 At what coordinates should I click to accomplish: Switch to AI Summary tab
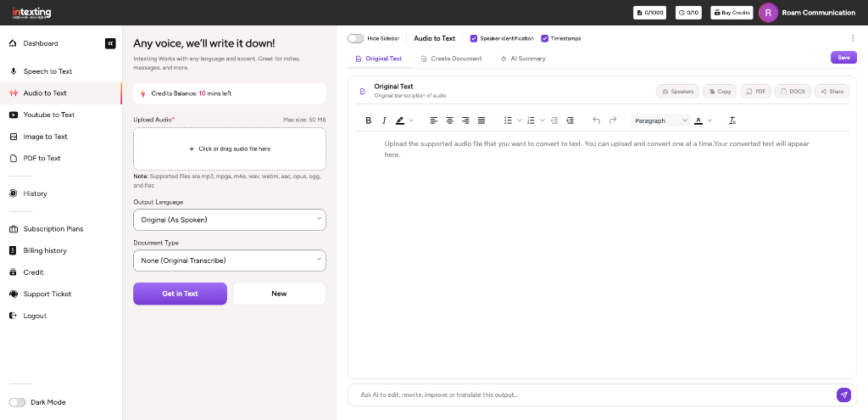click(x=522, y=59)
